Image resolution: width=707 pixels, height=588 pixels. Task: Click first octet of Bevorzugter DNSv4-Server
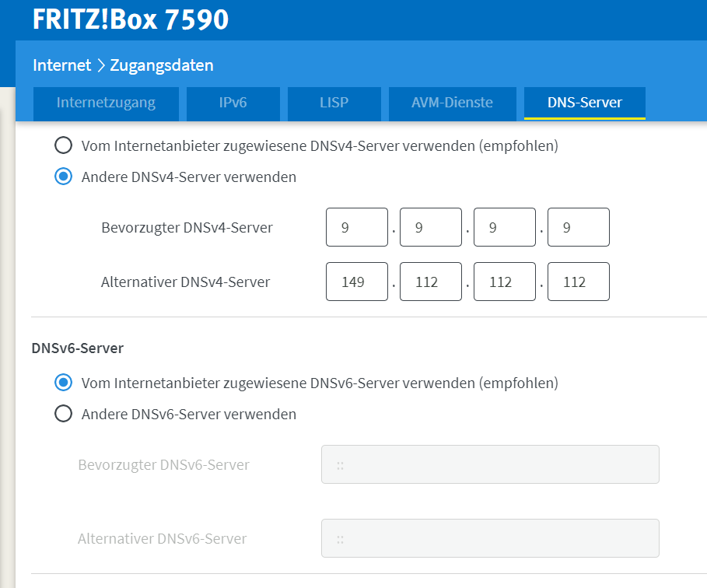[357, 227]
